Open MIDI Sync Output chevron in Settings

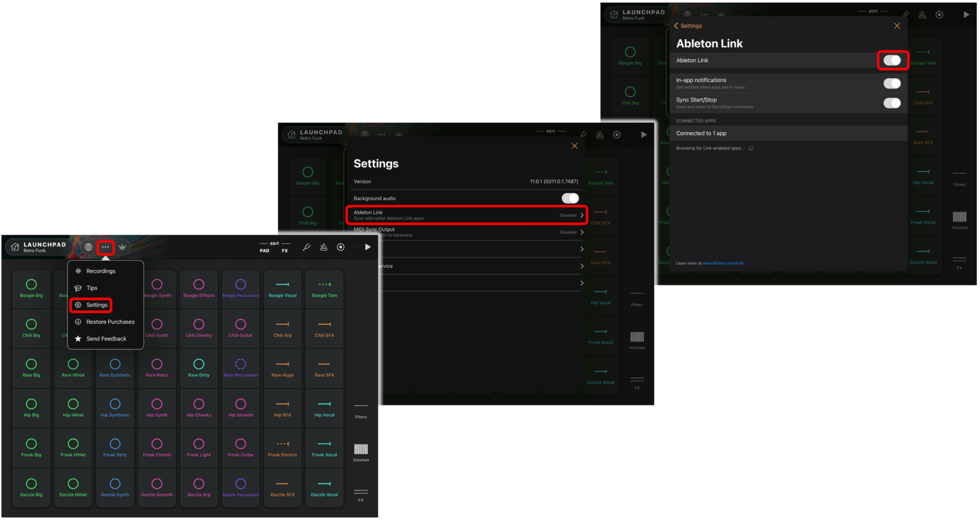pos(582,232)
